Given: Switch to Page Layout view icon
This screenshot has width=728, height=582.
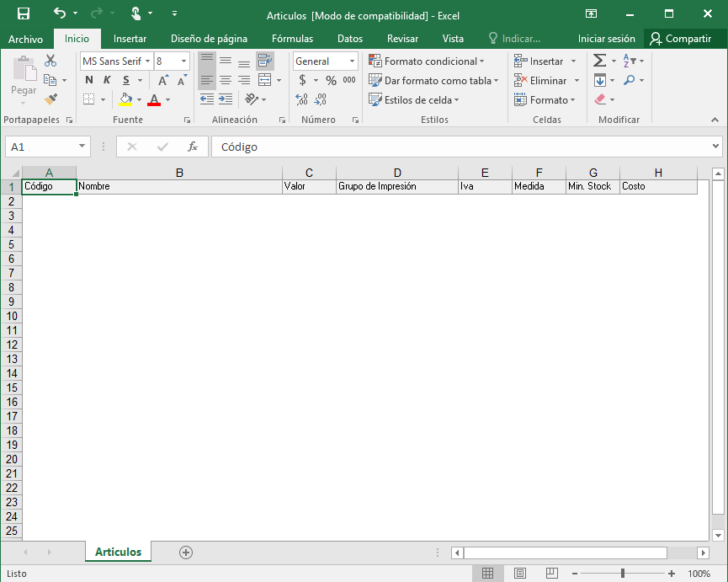Looking at the screenshot, I should point(519,574).
